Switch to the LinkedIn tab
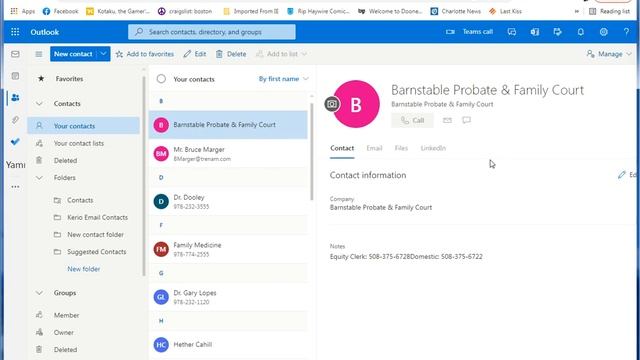The height and width of the screenshot is (360, 640). click(x=433, y=148)
